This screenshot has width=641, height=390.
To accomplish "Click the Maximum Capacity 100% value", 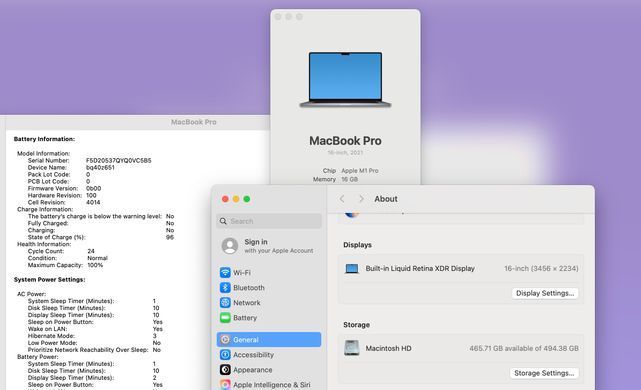I will pos(95,265).
